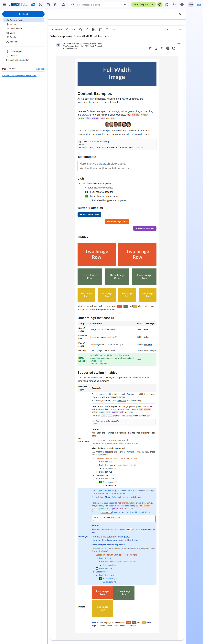Open Account section

click(14, 42)
